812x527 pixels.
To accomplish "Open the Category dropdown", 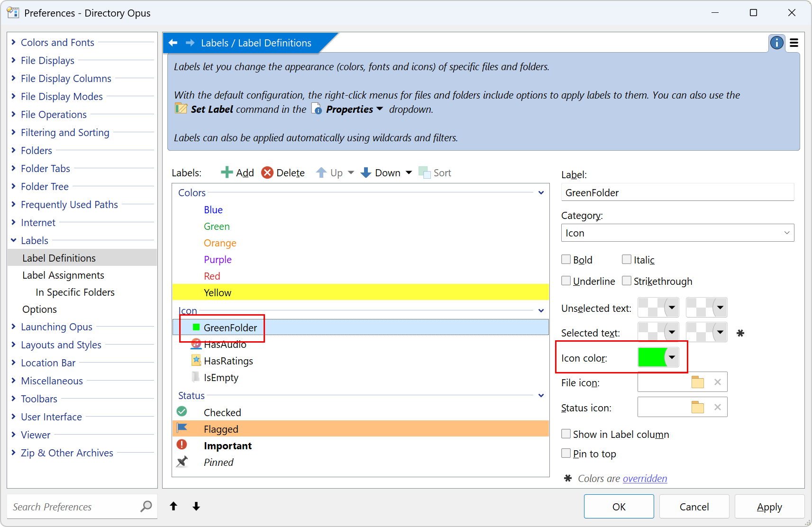I will coord(677,233).
